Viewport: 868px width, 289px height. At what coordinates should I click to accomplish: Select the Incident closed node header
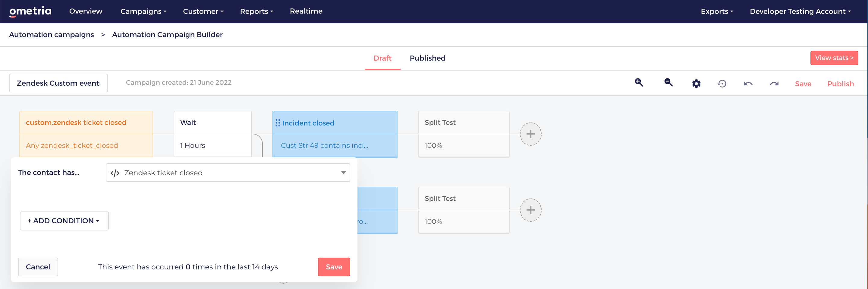[335, 123]
